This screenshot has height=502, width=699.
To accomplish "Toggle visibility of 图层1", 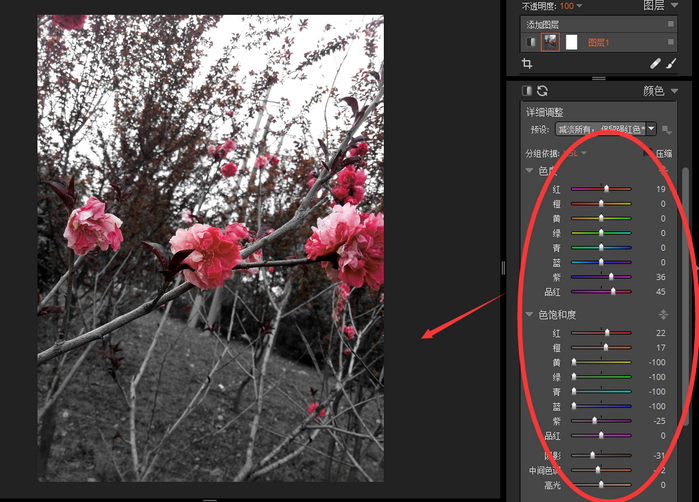I will [x=530, y=42].
